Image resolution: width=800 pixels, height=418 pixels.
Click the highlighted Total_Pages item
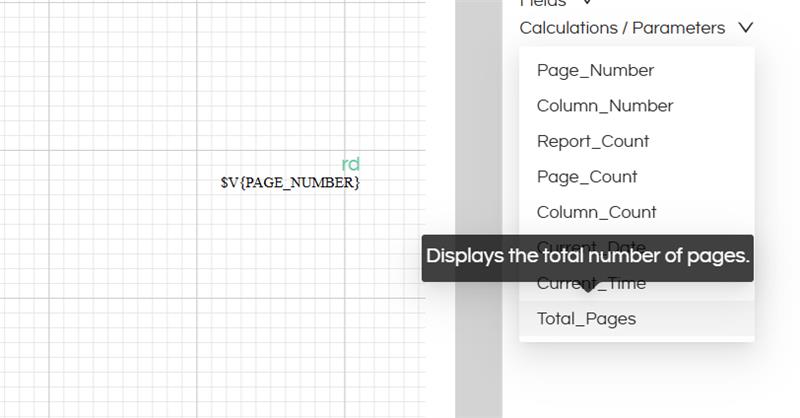coord(586,319)
